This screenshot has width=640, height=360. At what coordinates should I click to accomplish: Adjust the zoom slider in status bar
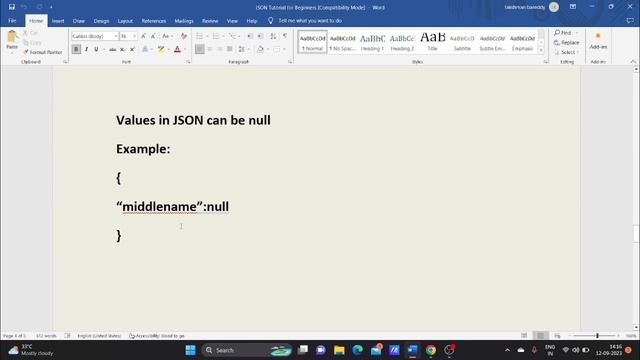[x=597, y=336]
